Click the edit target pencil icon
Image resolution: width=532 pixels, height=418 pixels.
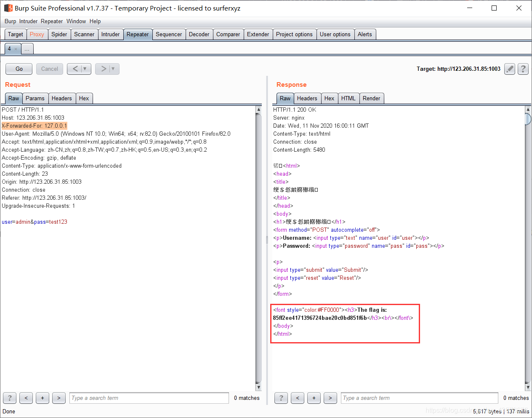(x=510, y=69)
